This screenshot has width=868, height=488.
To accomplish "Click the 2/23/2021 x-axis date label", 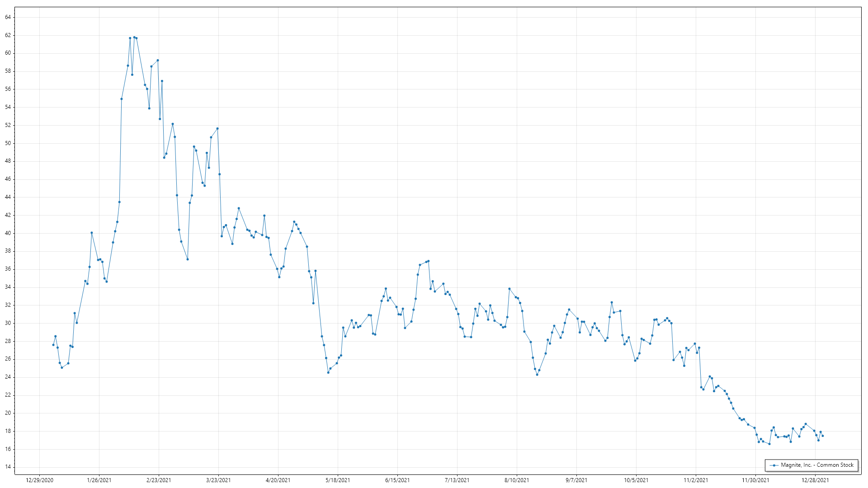I will (x=159, y=480).
